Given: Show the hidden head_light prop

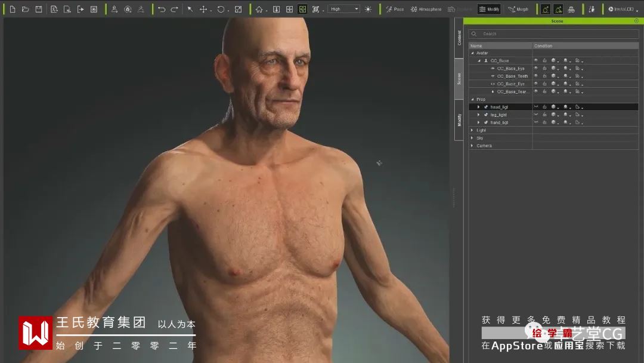Looking at the screenshot, I should 536,107.
